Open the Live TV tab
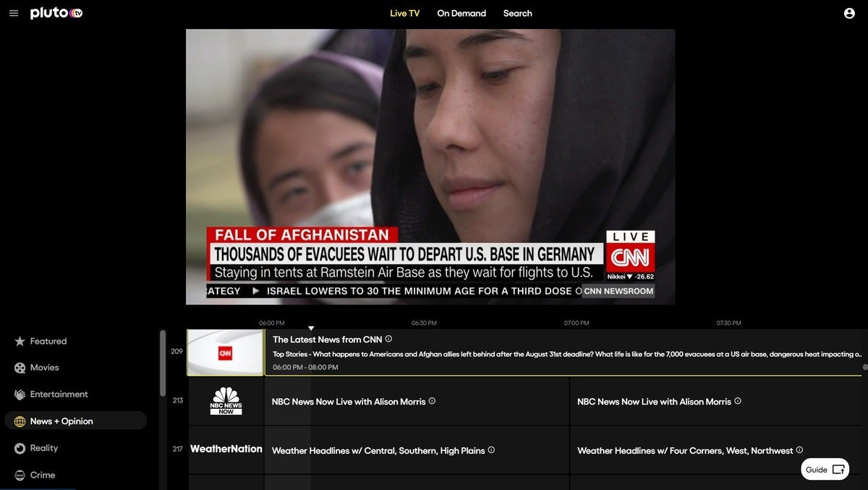Viewport: 868px width, 490px height. click(404, 13)
